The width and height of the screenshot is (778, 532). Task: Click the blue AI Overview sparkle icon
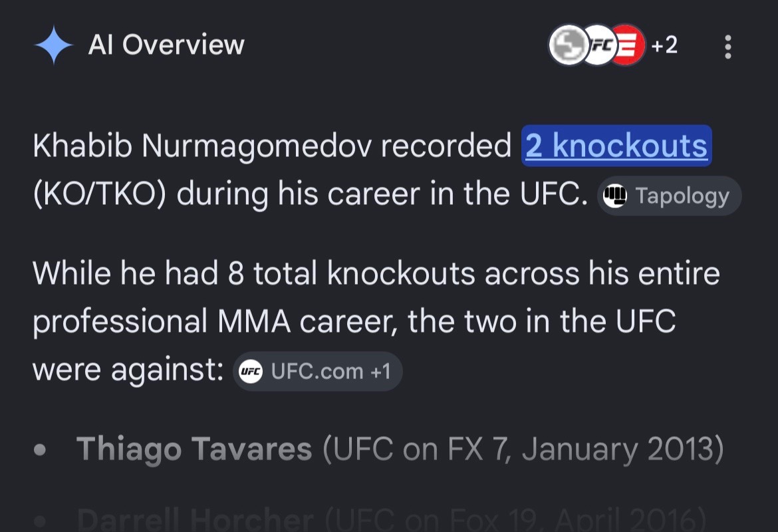(x=54, y=45)
